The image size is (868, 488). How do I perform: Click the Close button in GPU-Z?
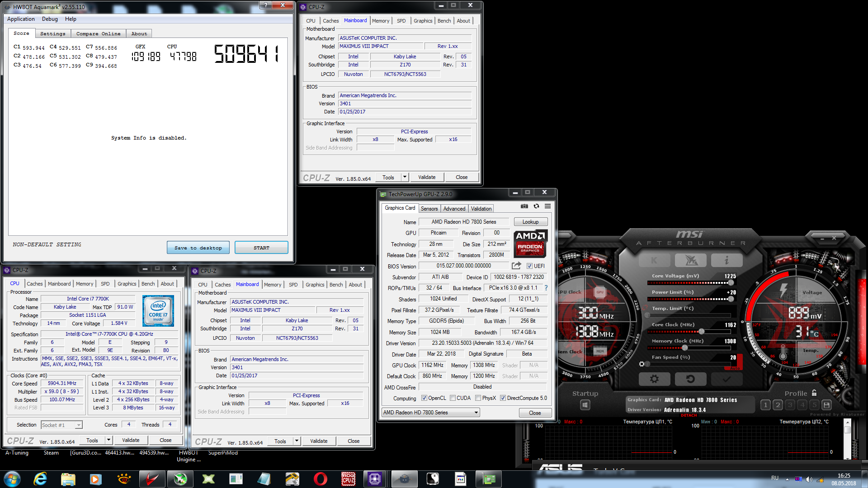[535, 413]
